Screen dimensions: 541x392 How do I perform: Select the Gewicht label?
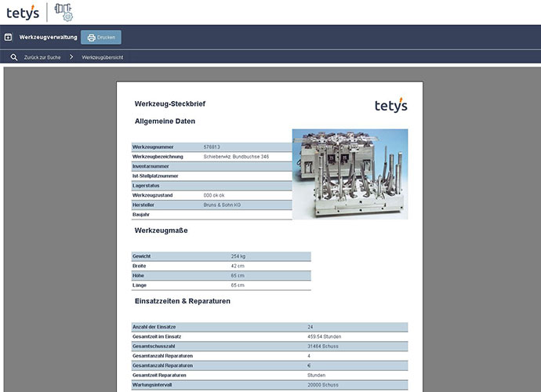(141, 256)
